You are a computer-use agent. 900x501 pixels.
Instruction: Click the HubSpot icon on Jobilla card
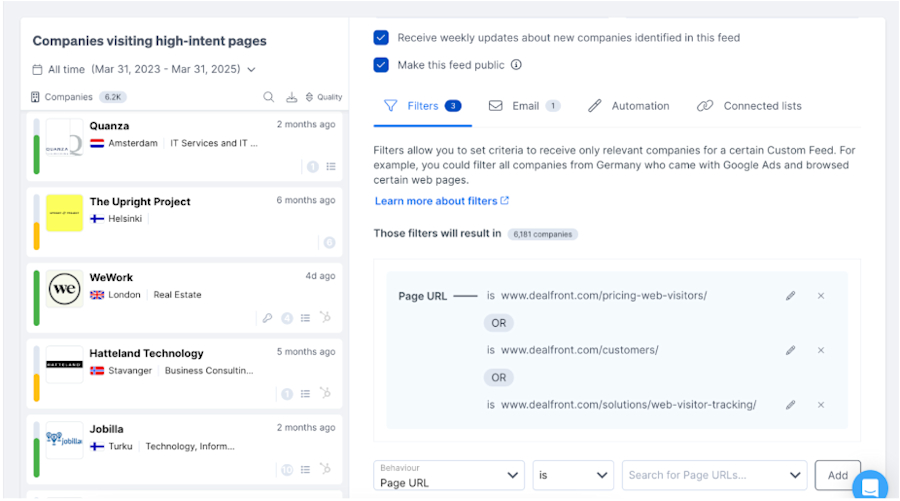[325, 468]
